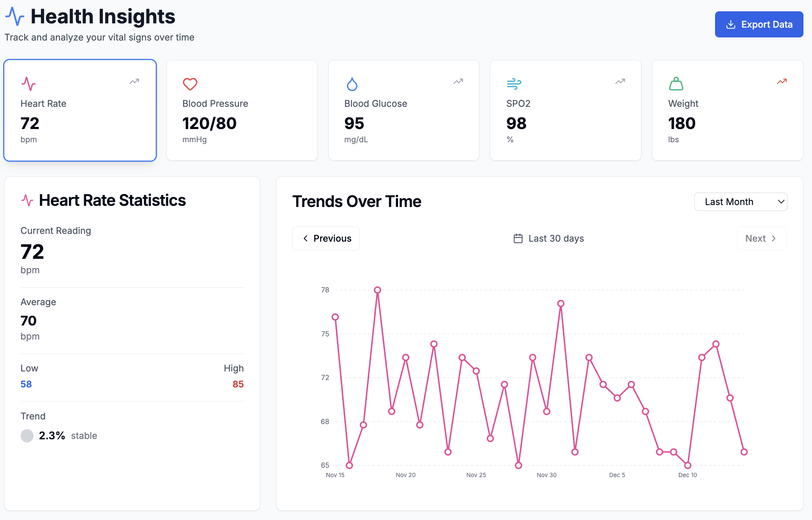
Task: Click the red trend arrow on Weight card
Action: (782, 81)
